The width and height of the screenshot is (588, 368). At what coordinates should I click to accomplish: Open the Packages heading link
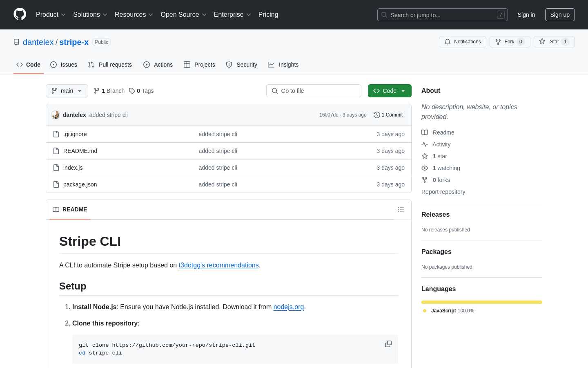tap(436, 251)
